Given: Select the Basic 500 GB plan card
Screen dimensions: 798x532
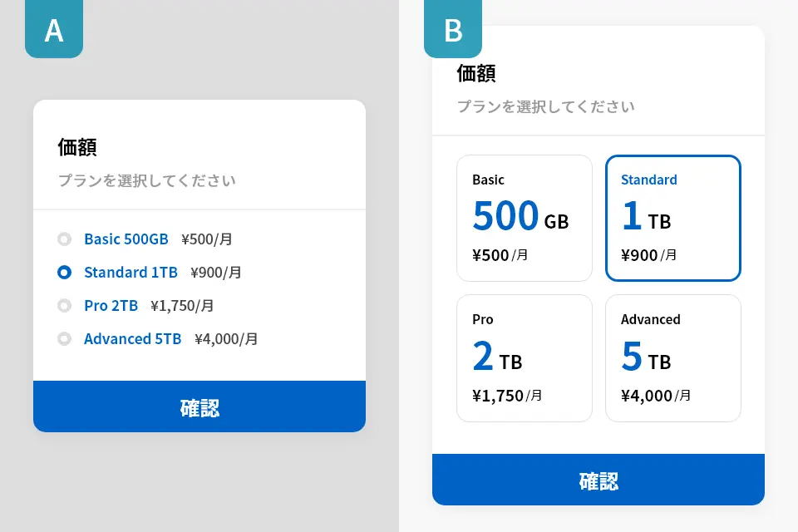Looking at the screenshot, I should tap(525, 219).
